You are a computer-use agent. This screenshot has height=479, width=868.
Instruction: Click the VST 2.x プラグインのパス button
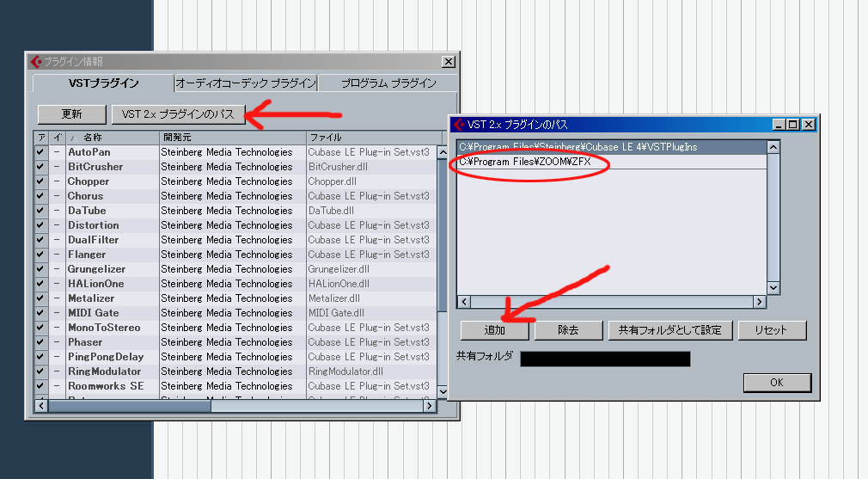click(x=178, y=114)
